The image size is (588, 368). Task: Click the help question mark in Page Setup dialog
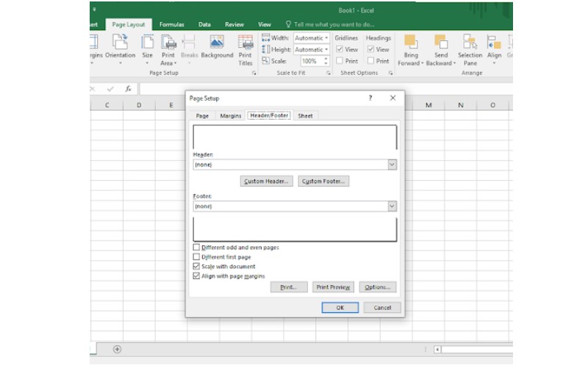click(x=370, y=98)
